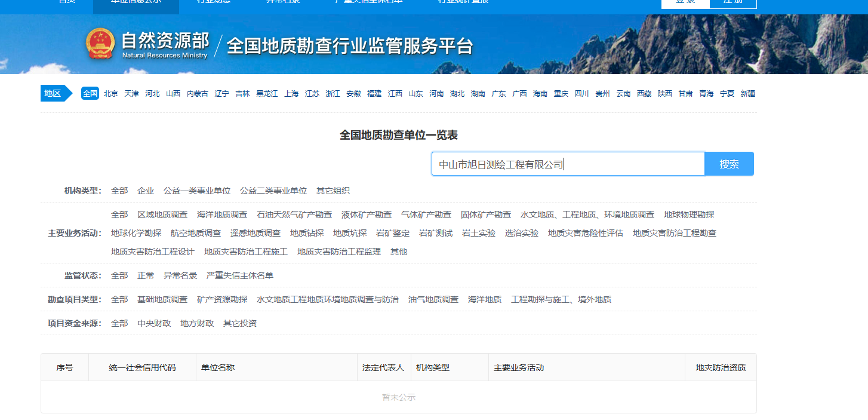Select the 新疆 region
This screenshot has width=868, height=420.
[x=747, y=94]
